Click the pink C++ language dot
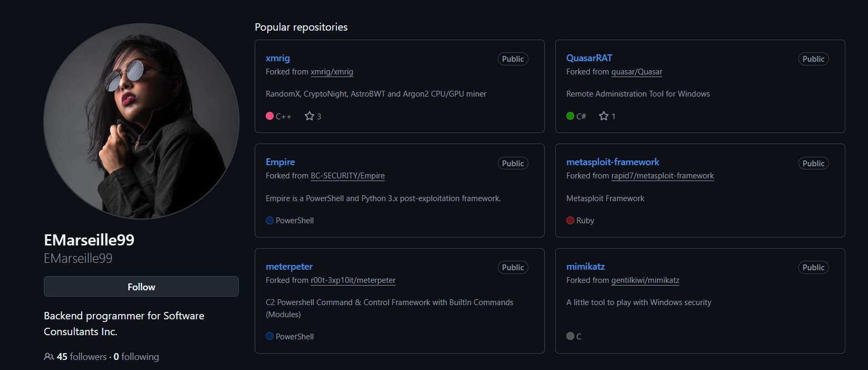The image size is (868, 370). [x=269, y=116]
